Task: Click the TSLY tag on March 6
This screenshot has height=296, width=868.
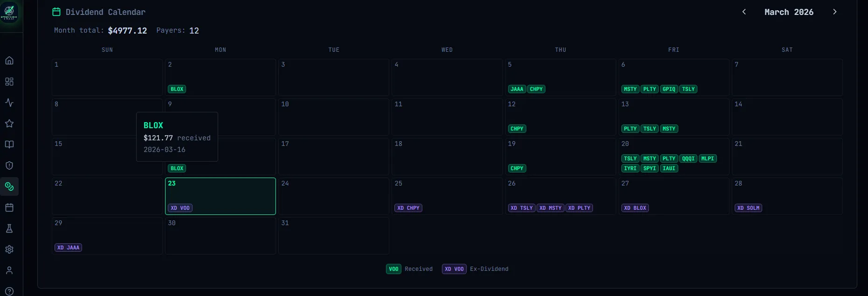Action: (689, 89)
